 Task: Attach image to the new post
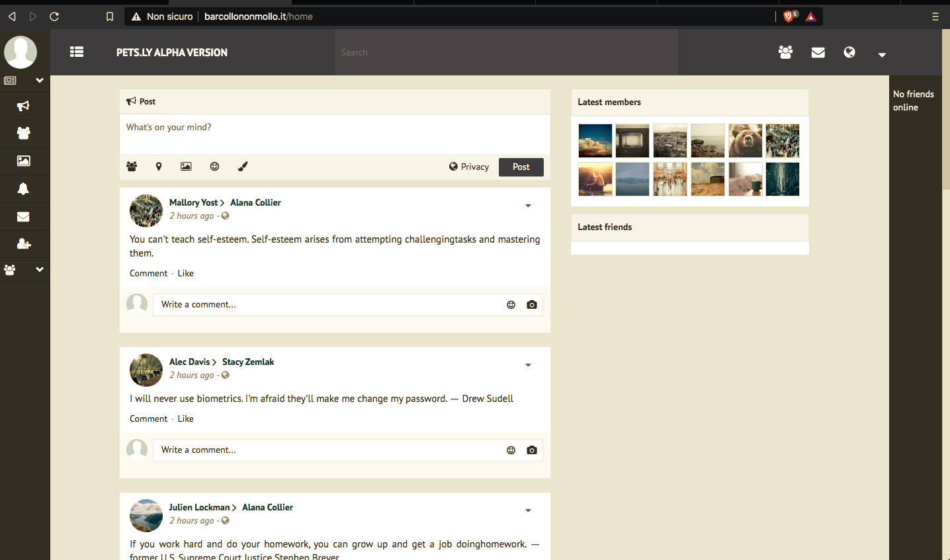(186, 167)
